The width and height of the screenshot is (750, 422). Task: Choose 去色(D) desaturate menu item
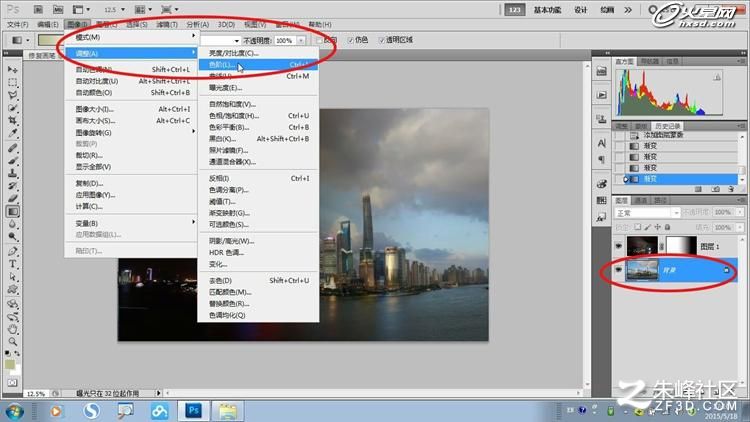pyautogui.click(x=258, y=280)
